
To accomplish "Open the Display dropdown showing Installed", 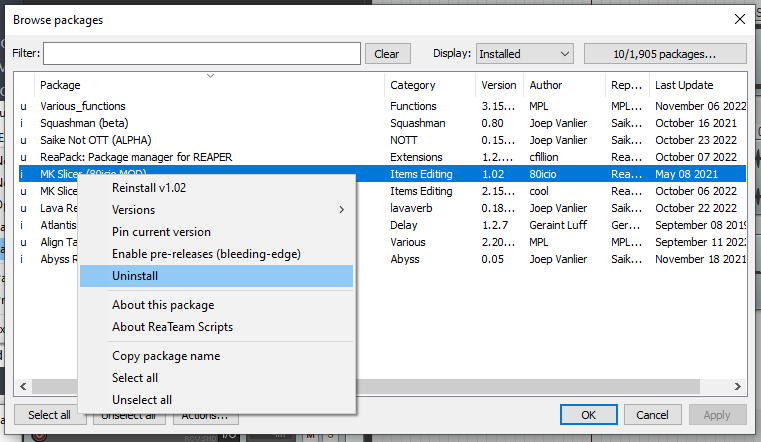I will click(x=525, y=53).
